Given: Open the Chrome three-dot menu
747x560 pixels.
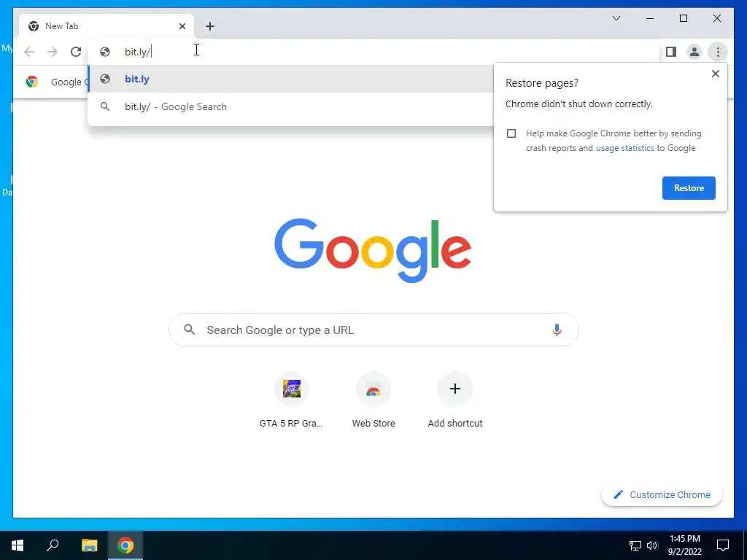Looking at the screenshot, I should tap(718, 52).
